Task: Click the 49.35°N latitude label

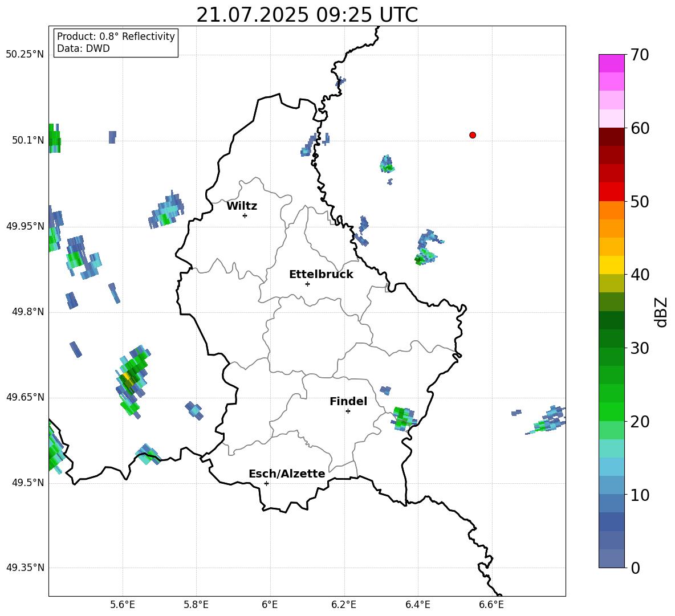Action: [x=25, y=568]
